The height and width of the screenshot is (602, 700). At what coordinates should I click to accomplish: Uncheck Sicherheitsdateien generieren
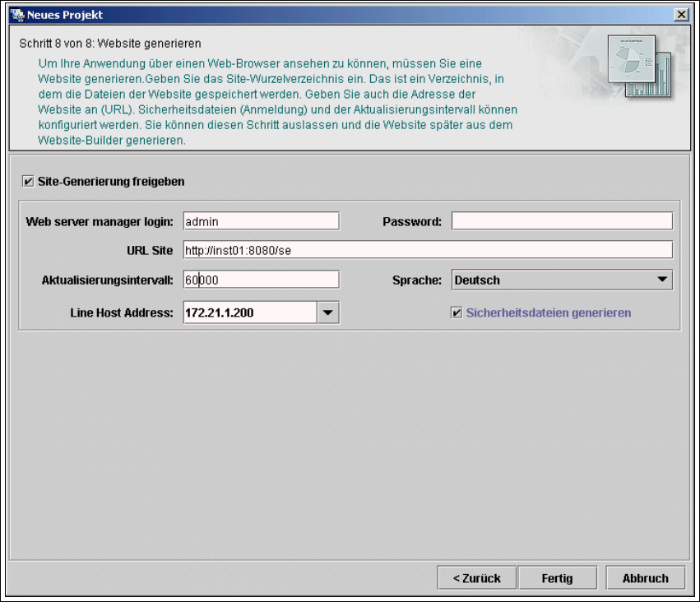[457, 313]
